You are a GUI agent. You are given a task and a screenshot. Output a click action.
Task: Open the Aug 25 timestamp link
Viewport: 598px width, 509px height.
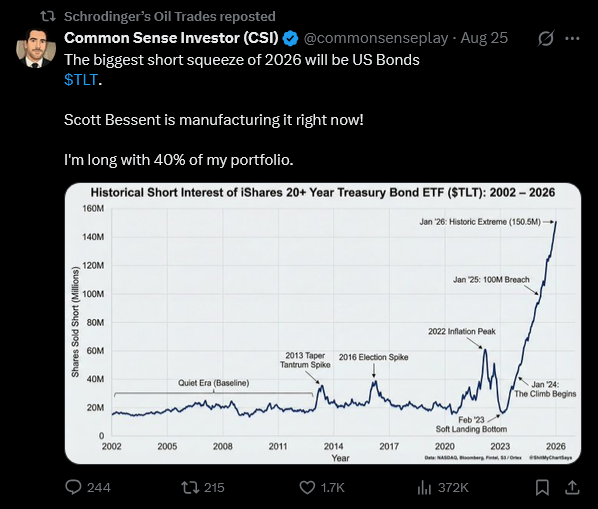pyautogui.click(x=484, y=38)
